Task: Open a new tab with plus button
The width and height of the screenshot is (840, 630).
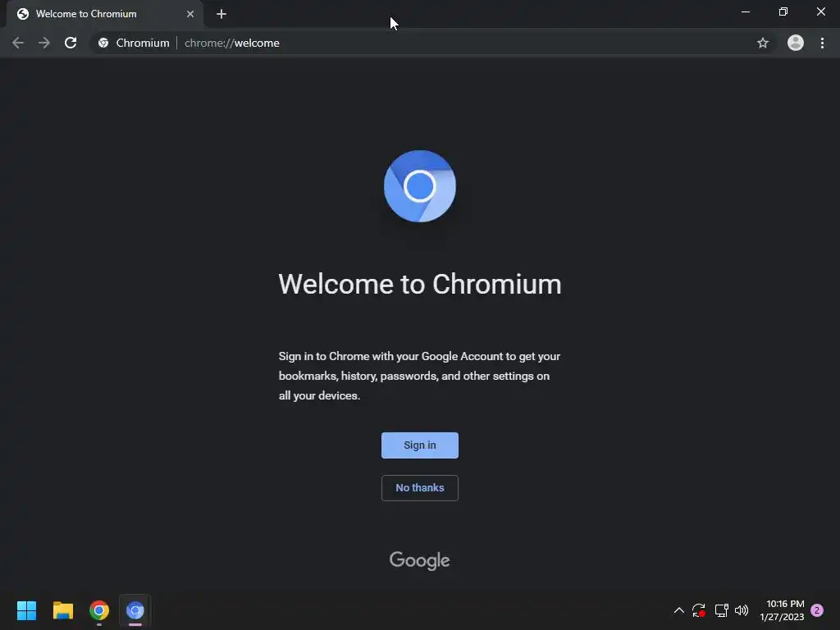Action: [x=221, y=14]
